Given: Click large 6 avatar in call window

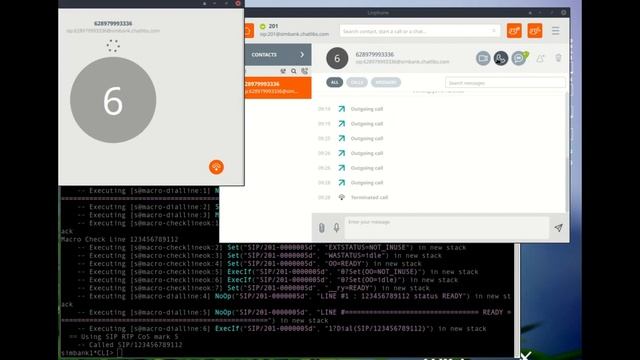Looking at the screenshot, I should click(x=113, y=100).
